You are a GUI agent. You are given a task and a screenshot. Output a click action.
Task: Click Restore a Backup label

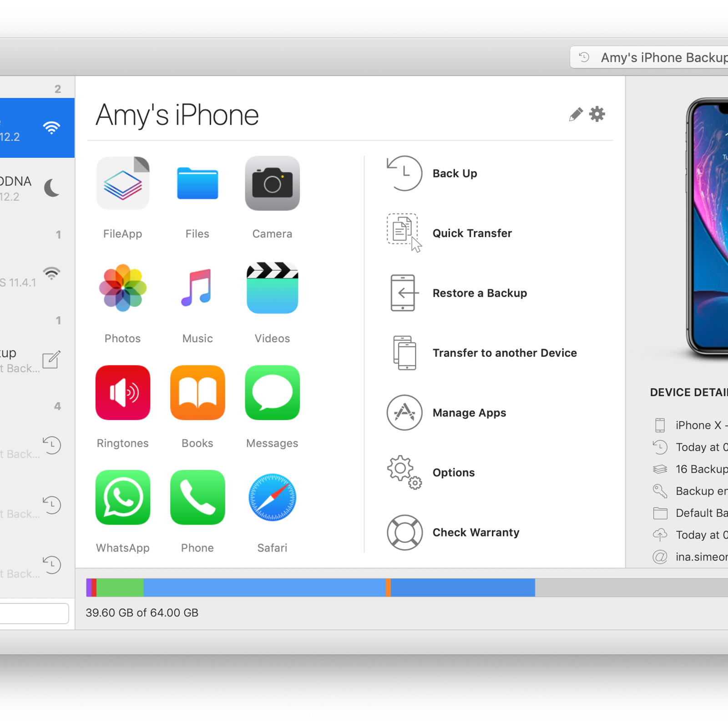480,293
